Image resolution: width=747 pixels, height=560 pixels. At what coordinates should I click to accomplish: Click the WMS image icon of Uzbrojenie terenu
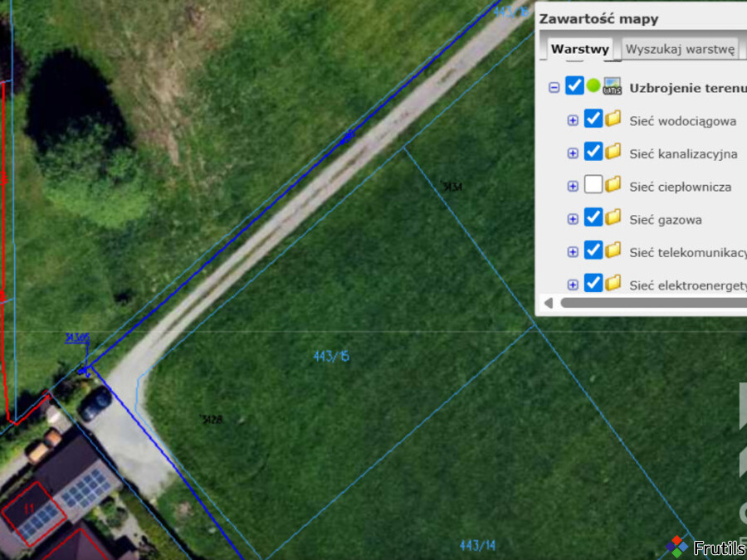[613, 86]
